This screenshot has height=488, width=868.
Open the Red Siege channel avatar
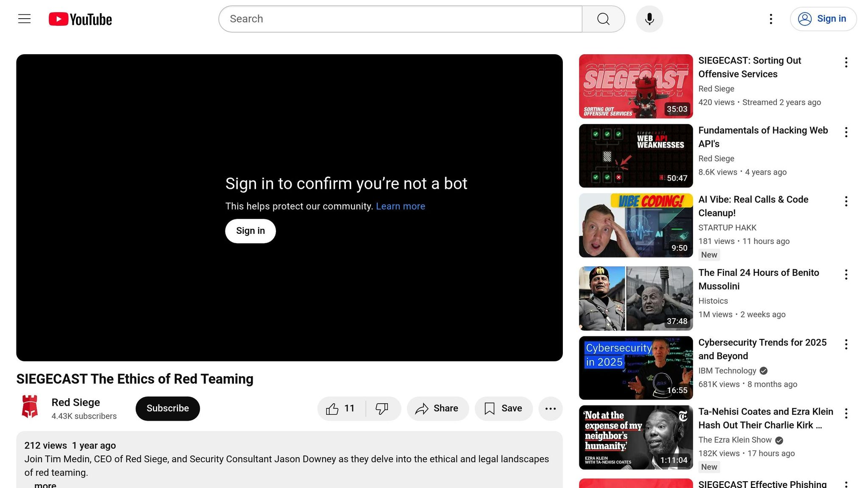(30, 407)
